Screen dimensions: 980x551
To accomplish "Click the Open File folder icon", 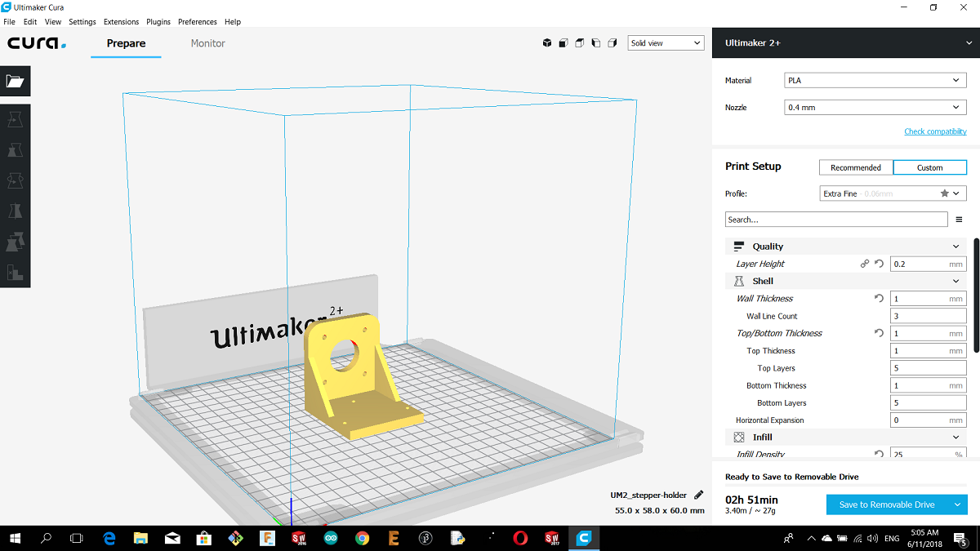I will (15, 81).
